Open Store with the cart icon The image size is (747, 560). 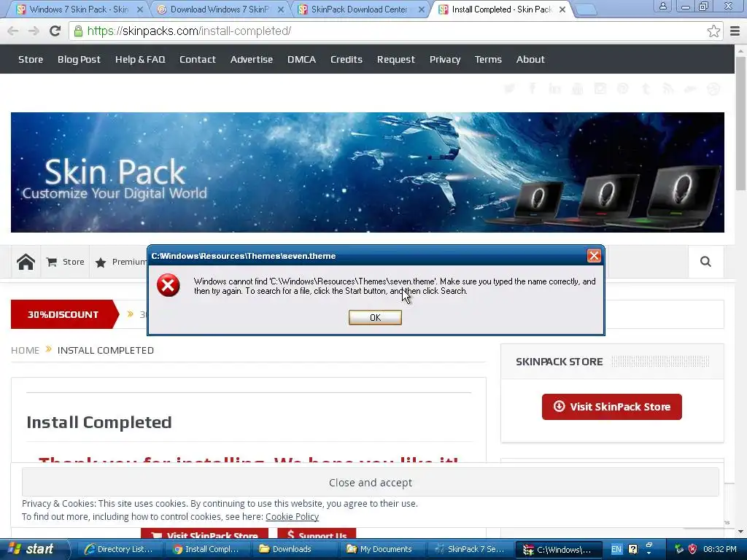65,262
